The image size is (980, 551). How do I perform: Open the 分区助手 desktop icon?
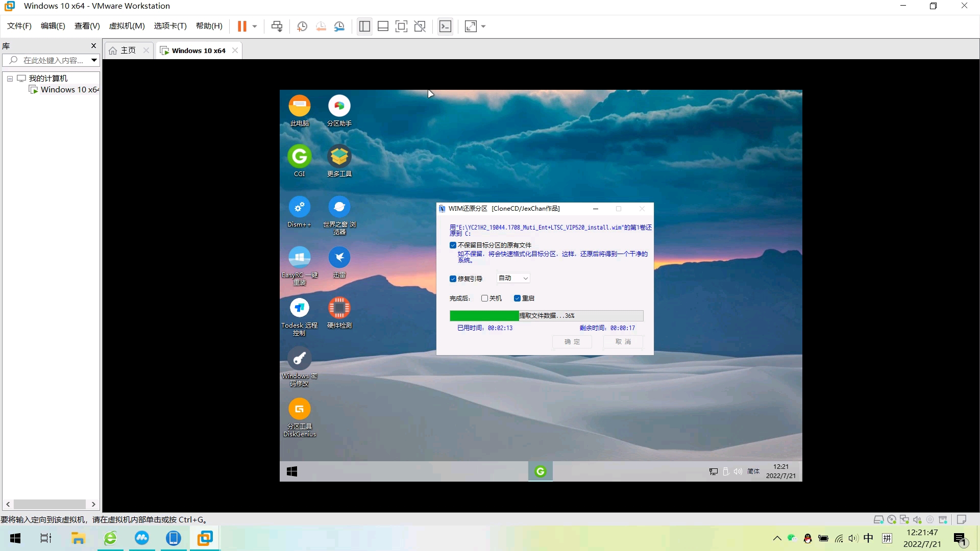click(x=339, y=111)
